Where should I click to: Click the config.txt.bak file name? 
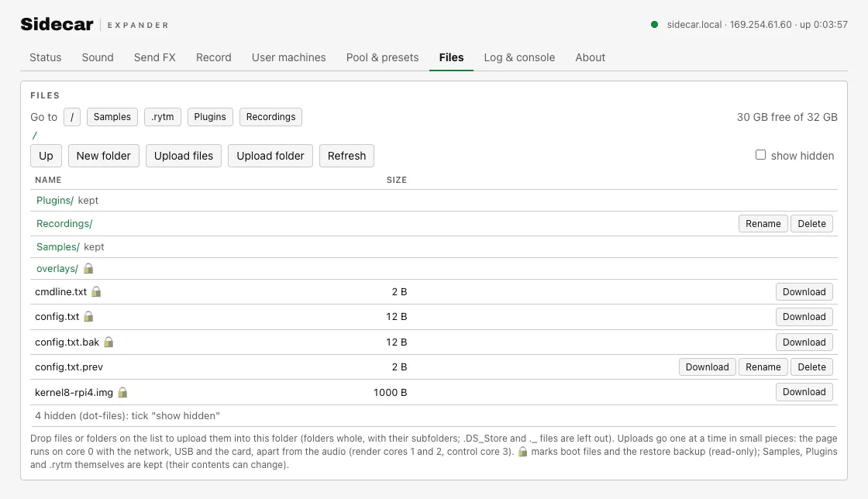67,342
